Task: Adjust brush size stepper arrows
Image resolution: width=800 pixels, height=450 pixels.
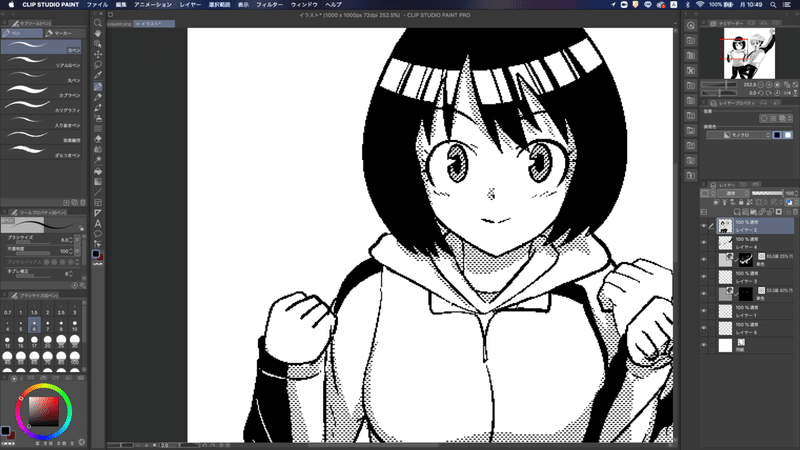Action: (x=70, y=240)
